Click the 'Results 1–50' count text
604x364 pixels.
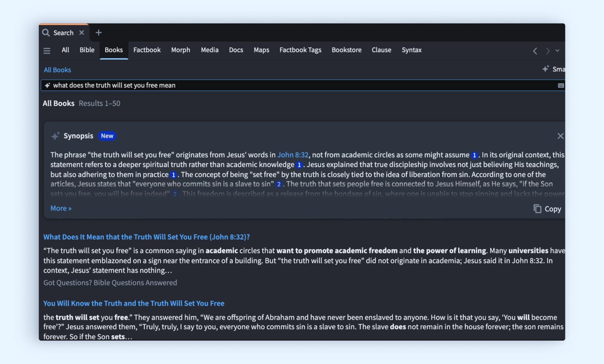[99, 103]
